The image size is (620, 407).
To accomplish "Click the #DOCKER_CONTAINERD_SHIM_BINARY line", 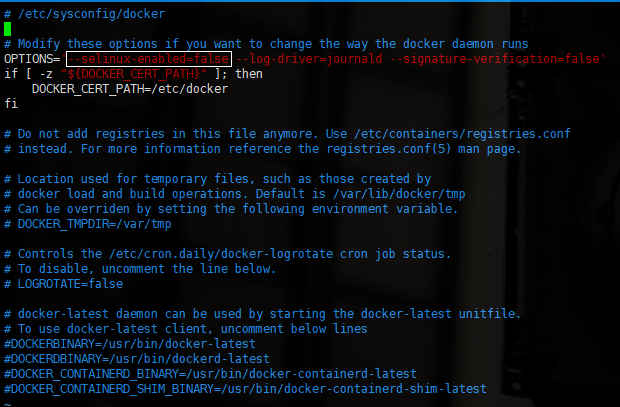I will [x=245, y=389].
